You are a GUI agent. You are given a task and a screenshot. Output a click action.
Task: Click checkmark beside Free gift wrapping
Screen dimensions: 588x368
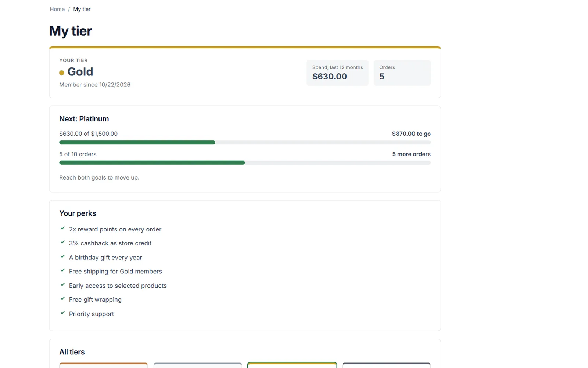[x=62, y=299]
